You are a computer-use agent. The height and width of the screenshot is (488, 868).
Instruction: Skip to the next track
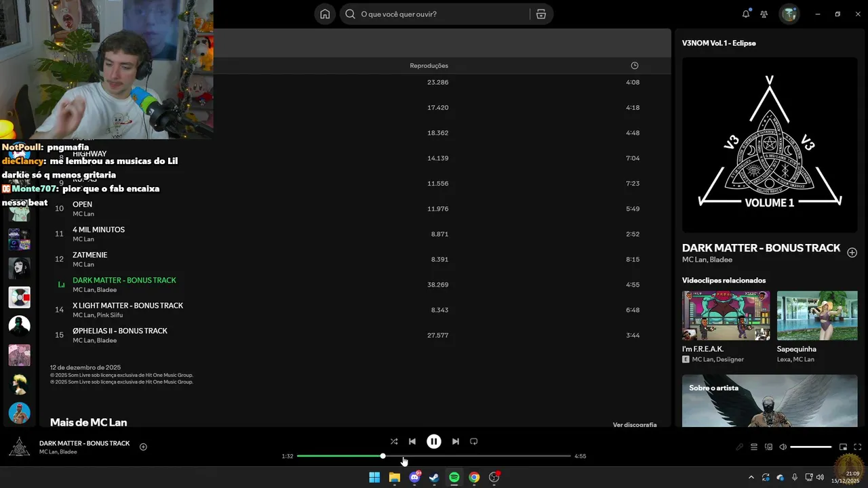point(456,441)
